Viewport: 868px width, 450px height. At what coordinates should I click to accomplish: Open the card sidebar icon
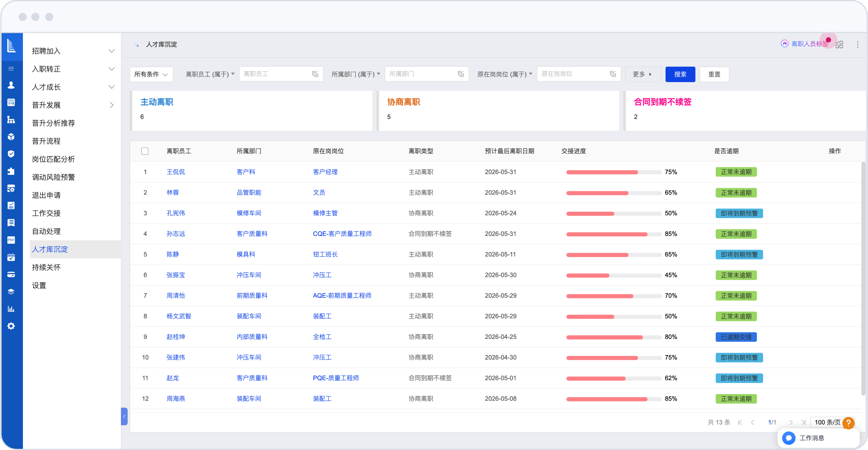(11, 274)
